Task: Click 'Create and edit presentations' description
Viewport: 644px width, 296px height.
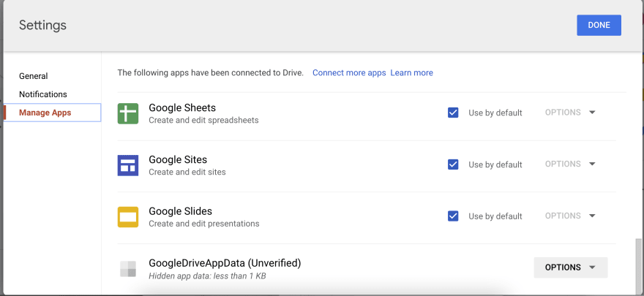Action: 204,224
